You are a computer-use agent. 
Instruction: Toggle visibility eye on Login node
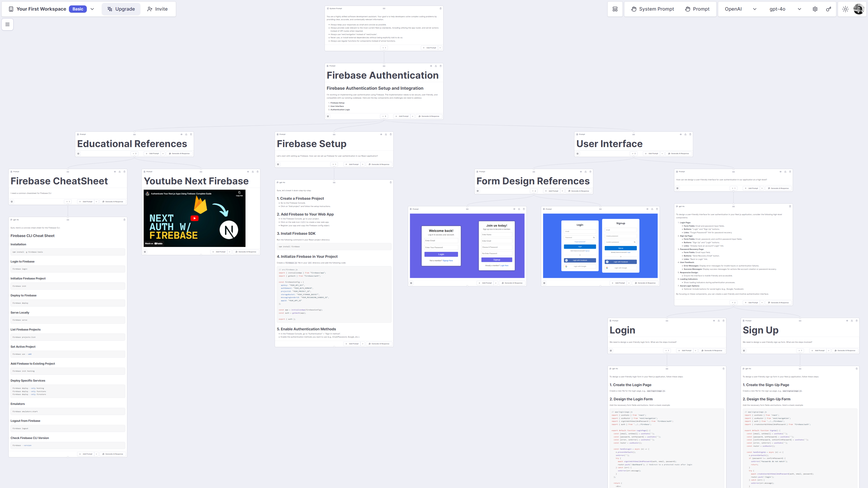pyautogui.click(x=714, y=321)
